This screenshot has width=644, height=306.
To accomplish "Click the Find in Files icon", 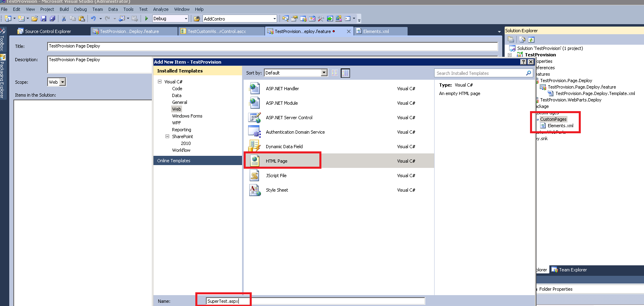I will 197,19.
